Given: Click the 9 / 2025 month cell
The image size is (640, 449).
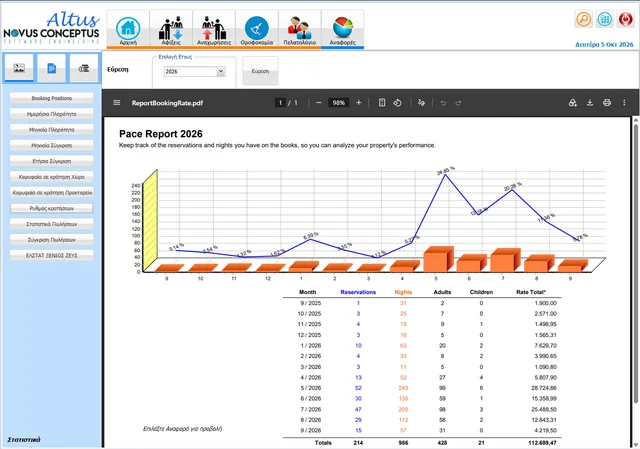Looking at the screenshot, I should pos(310,303).
